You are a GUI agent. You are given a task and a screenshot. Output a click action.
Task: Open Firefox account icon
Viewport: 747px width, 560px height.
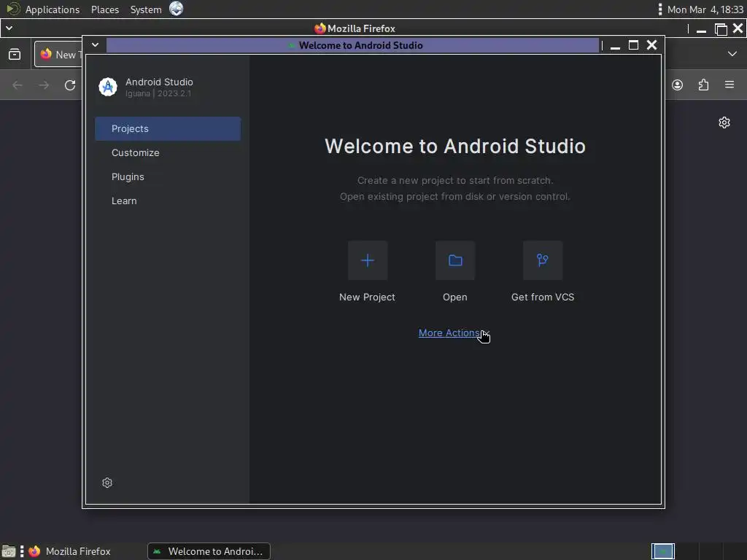677,85
